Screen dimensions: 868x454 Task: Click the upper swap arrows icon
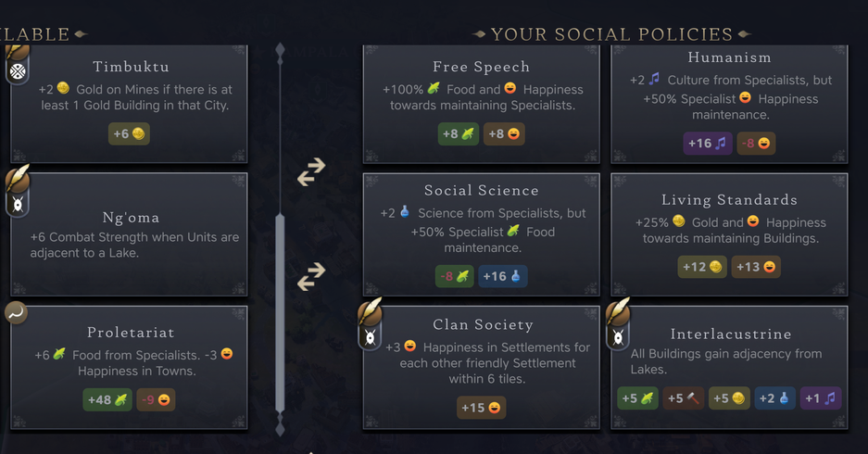(311, 171)
